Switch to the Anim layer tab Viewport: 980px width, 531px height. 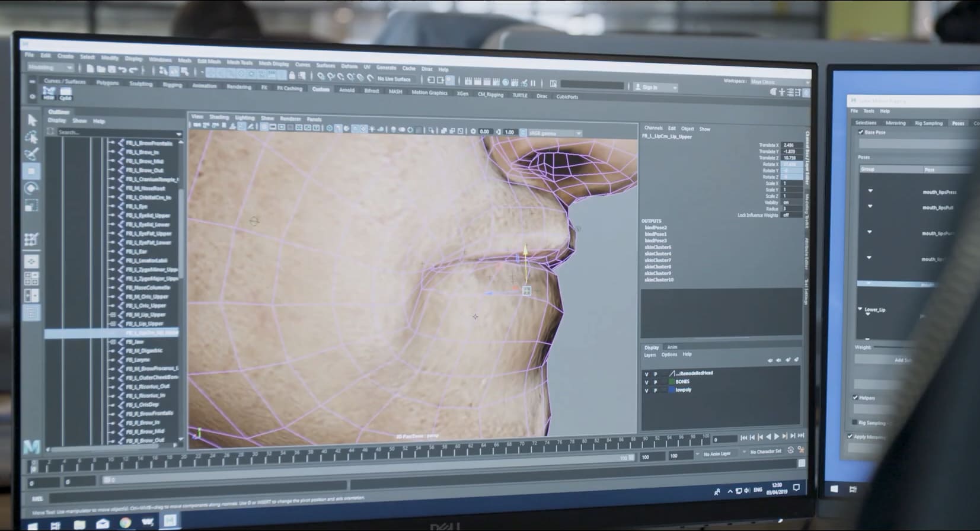[672, 347]
